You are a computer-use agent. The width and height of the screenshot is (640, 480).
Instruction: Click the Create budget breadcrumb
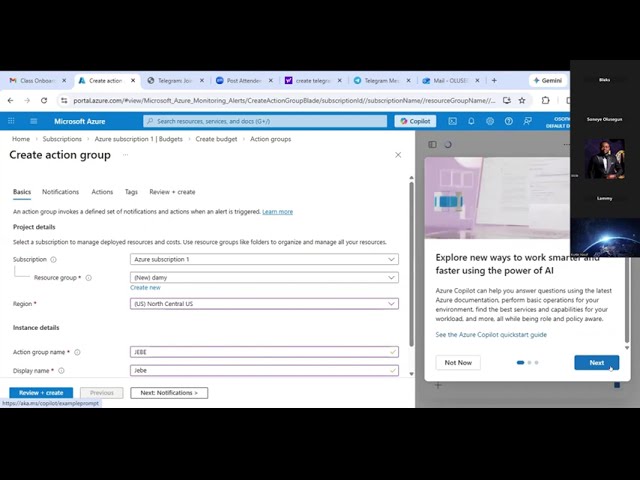pyautogui.click(x=216, y=139)
